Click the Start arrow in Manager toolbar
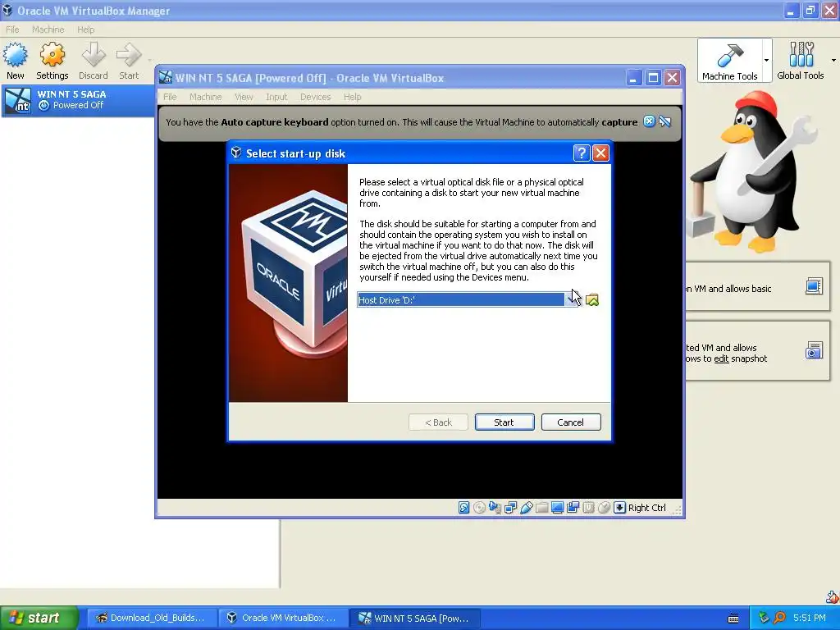The image size is (840, 630). pos(129,61)
